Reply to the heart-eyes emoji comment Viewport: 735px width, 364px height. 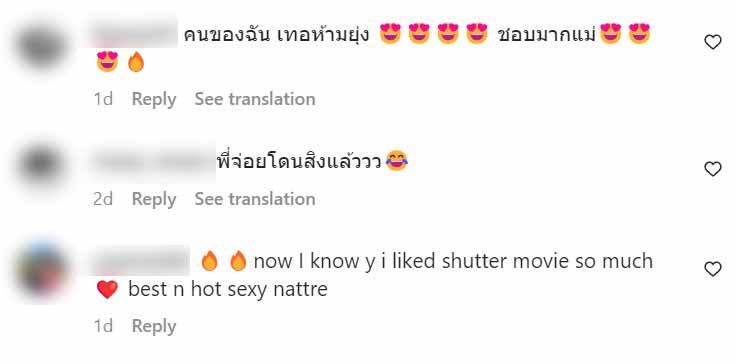pyautogui.click(x=154, y=99)
